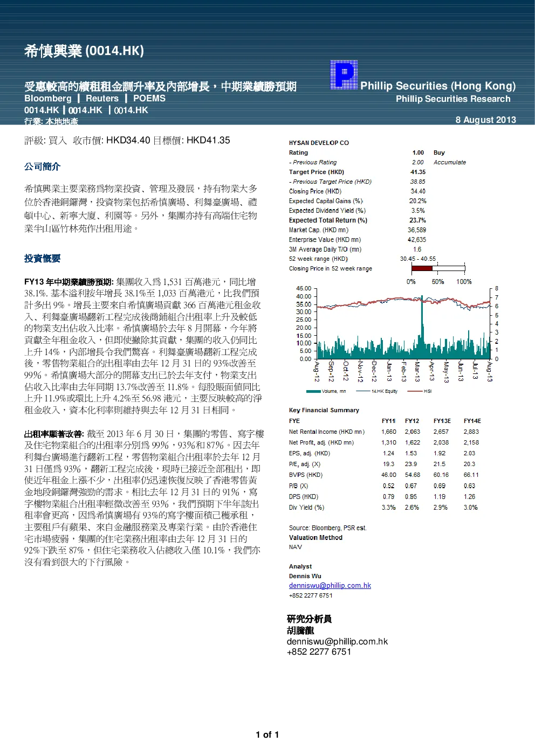535x756 pixels.
Task: Click 'Phillip Securities (Hong Kong)' heading
Action: 438,86
